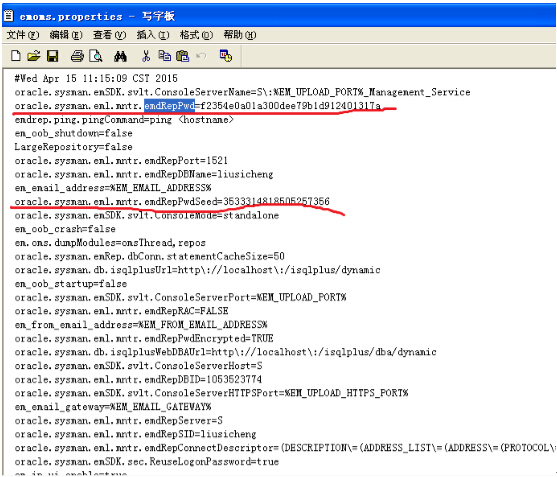The width and height of the screenshot is (557, 477).
Task: Open Print Preview from the toolbar
Action: point(96,56)
